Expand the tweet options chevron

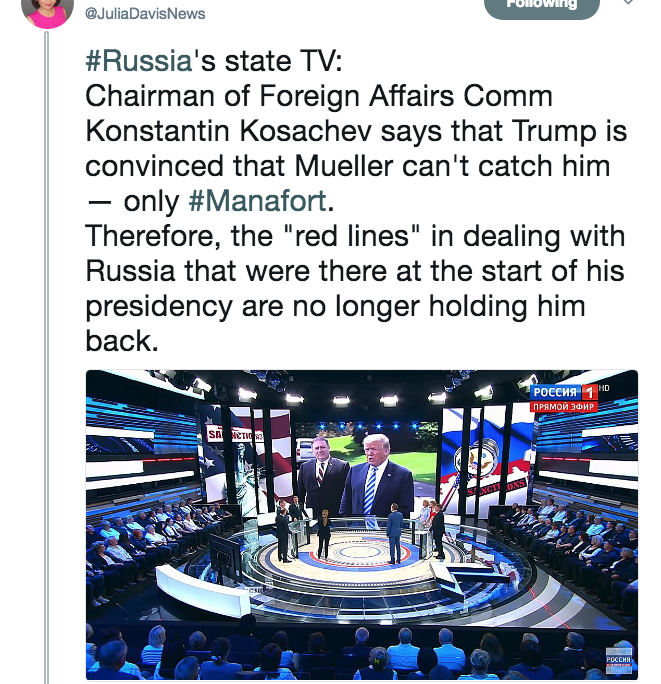click(627, 2)
